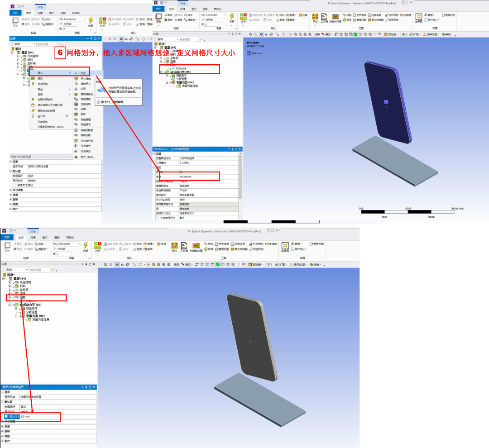Image resolution: width=489 pixels, height=448 pixels.
Task: Expand 质量 section in bottom window details
Action: coord(2,426)
